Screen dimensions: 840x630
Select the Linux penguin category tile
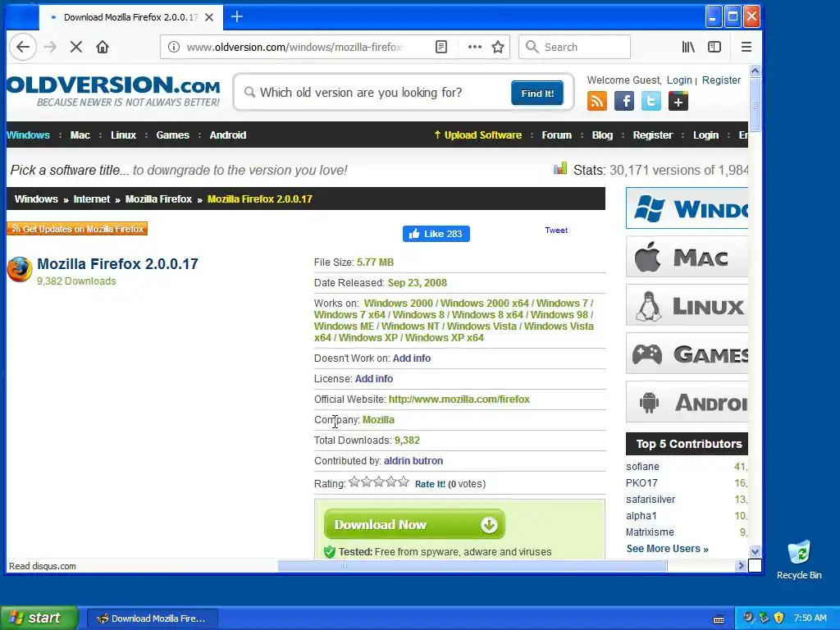tap(687, 305)
